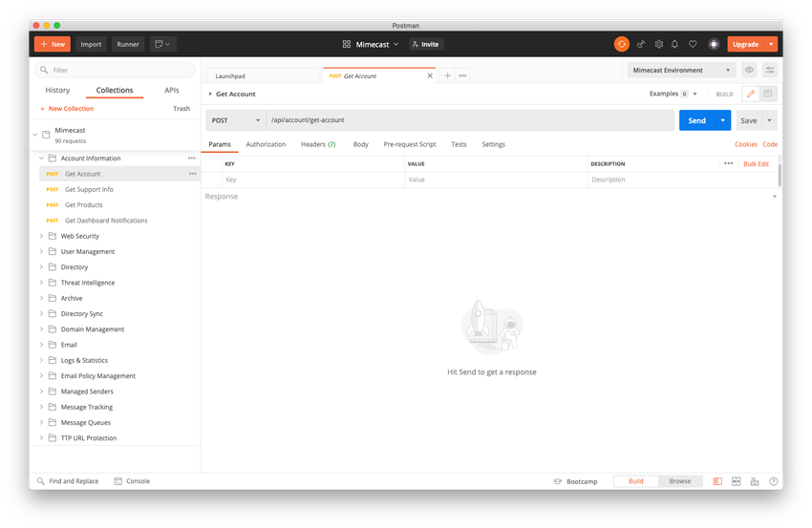
Task: Switch to the Launchpad tab
Action: 263,75
